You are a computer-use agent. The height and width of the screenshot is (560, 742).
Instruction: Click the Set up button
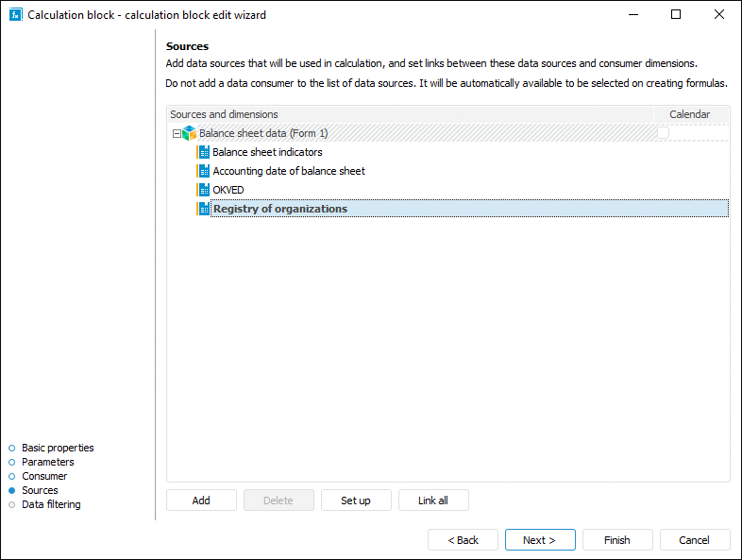[356, 501]
